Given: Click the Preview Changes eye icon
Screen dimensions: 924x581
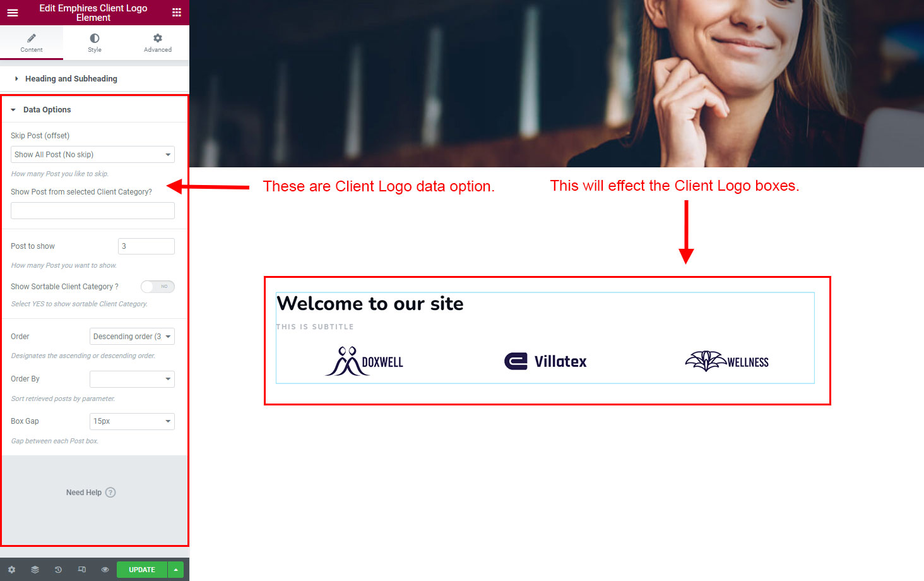Looking at the screenshot, I should (105, 570).
